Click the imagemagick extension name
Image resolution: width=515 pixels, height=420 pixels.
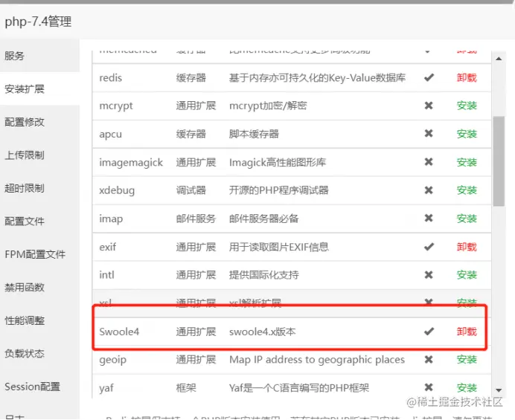[131, 163]
